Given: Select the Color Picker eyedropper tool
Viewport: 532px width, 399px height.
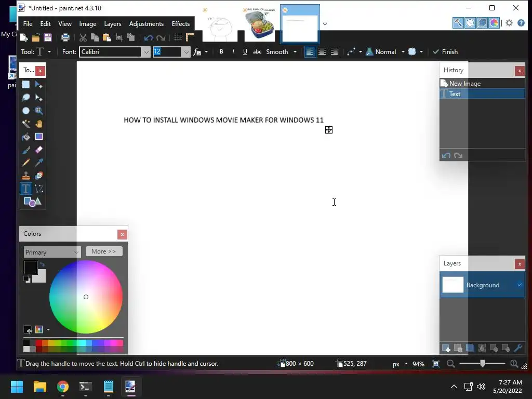Looking at the screenshot, I should tap(38, 163).
